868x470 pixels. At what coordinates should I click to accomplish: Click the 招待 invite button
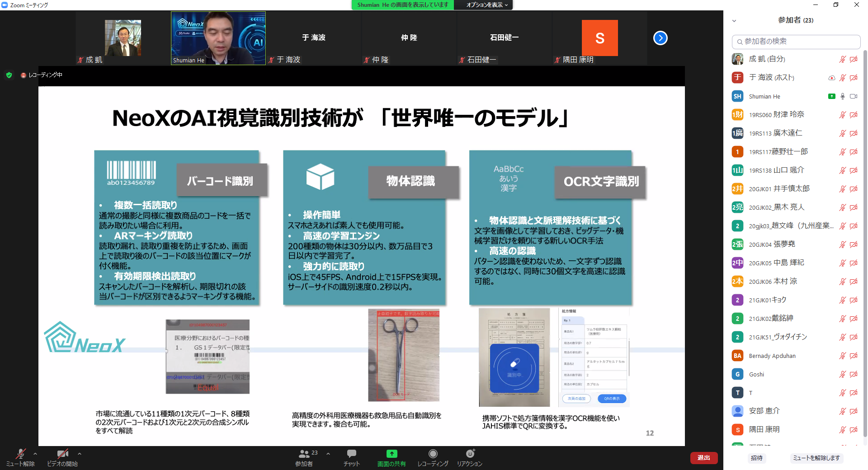757,458
